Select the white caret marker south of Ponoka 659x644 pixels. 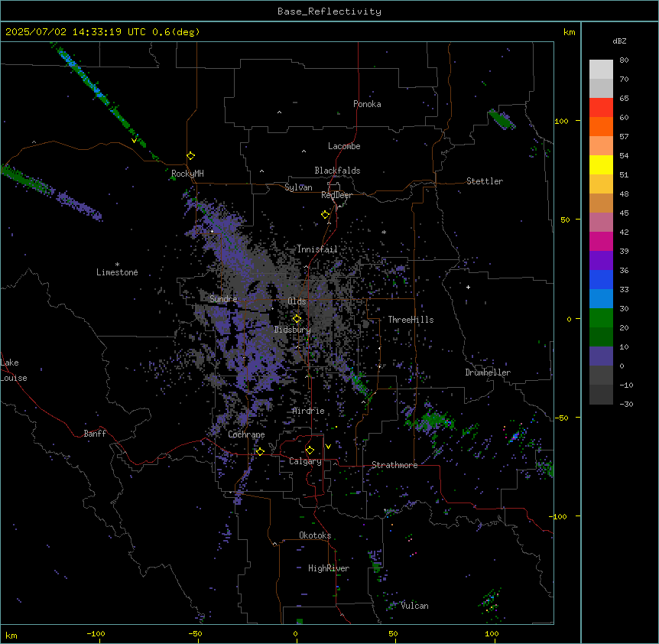coord(280,112)
